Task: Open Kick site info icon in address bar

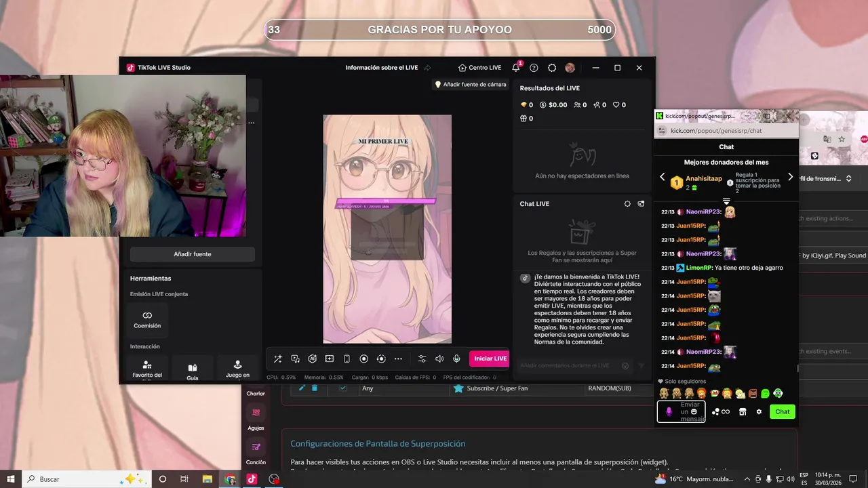Action: pyautogui.click(x=663, y=131)
